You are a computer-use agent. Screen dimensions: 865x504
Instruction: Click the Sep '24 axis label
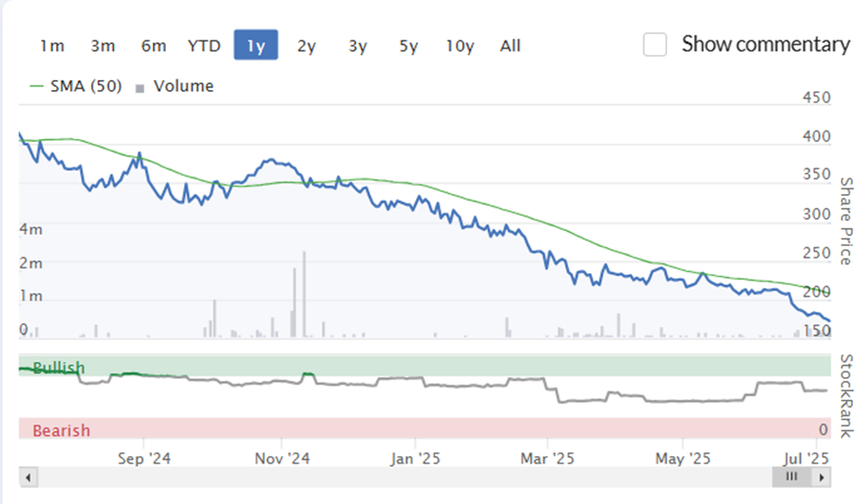click(144, 459)
